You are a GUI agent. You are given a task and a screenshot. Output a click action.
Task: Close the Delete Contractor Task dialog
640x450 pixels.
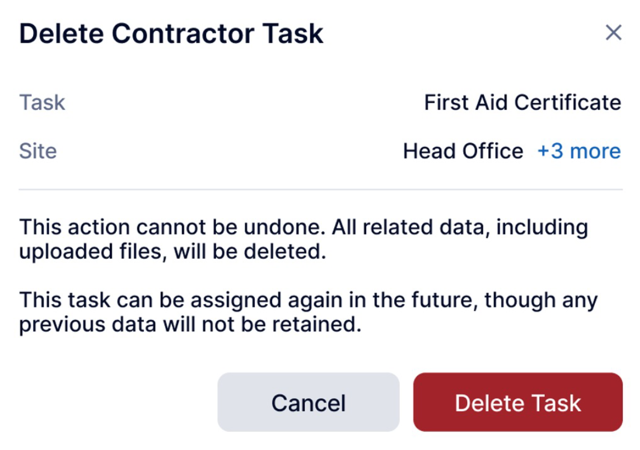click(613, 33)
